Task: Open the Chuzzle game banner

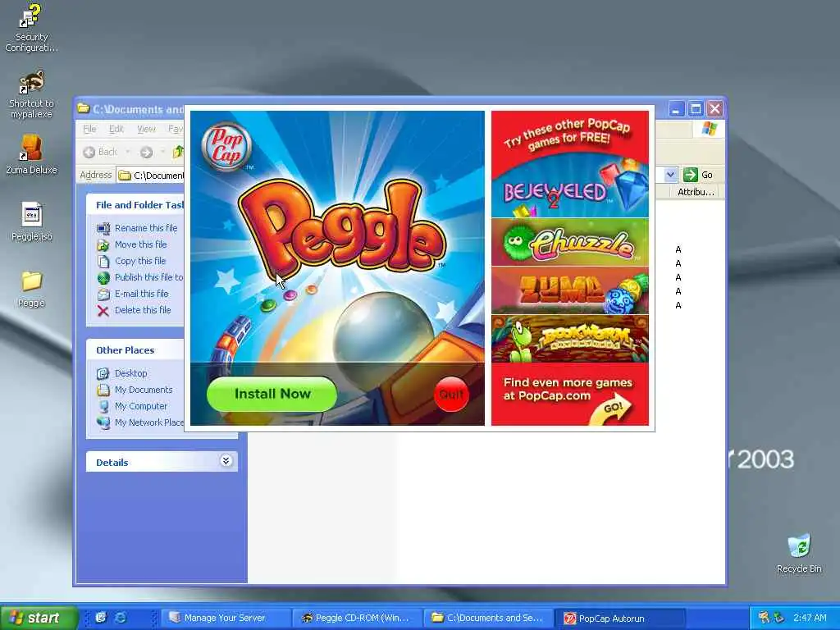Action: [x=570, y=242]
